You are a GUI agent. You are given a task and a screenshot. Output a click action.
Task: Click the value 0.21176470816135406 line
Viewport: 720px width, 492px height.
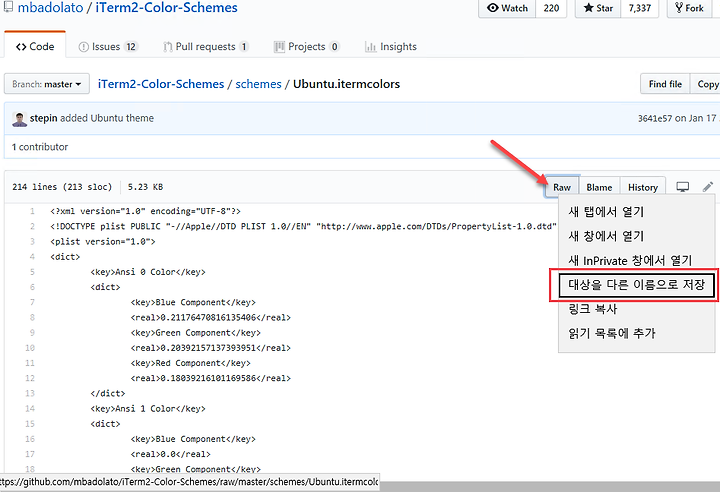211,317
